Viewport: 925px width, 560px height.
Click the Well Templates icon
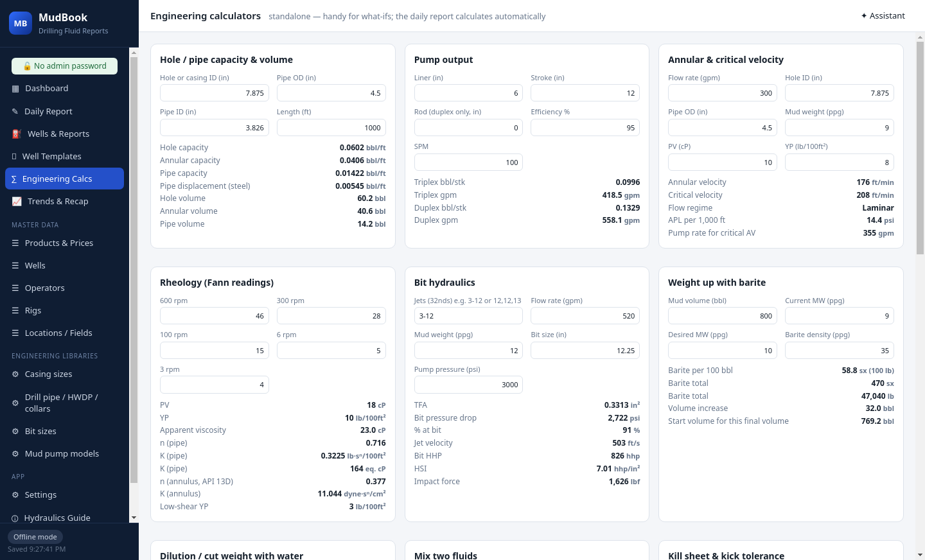[x=14, y=156]
